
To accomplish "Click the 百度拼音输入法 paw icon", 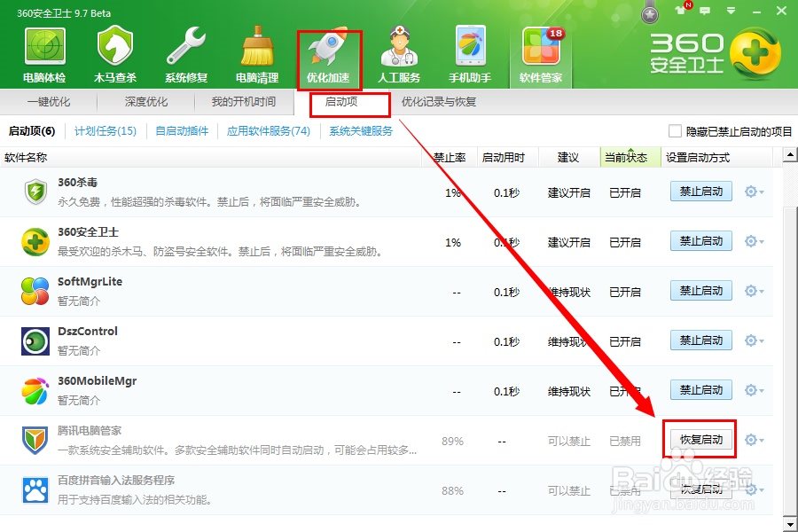I will (x=35, y=489).
